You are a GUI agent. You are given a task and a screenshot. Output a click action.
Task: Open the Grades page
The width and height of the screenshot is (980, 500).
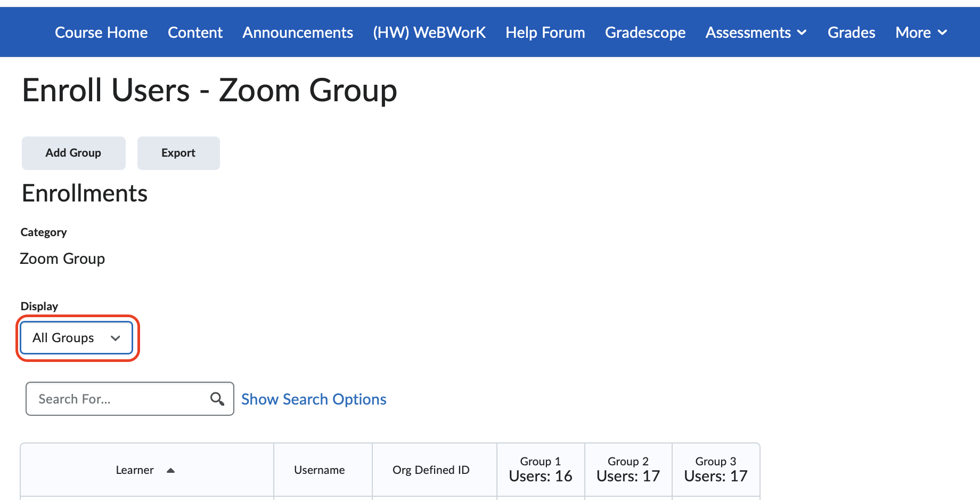click(851, 32)
